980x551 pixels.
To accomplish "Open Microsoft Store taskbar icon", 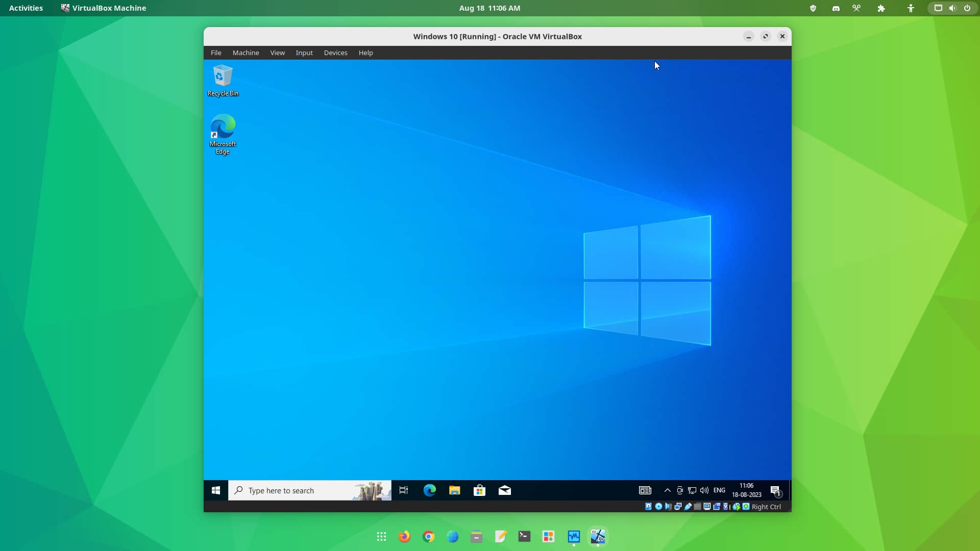I will point(479,490).
